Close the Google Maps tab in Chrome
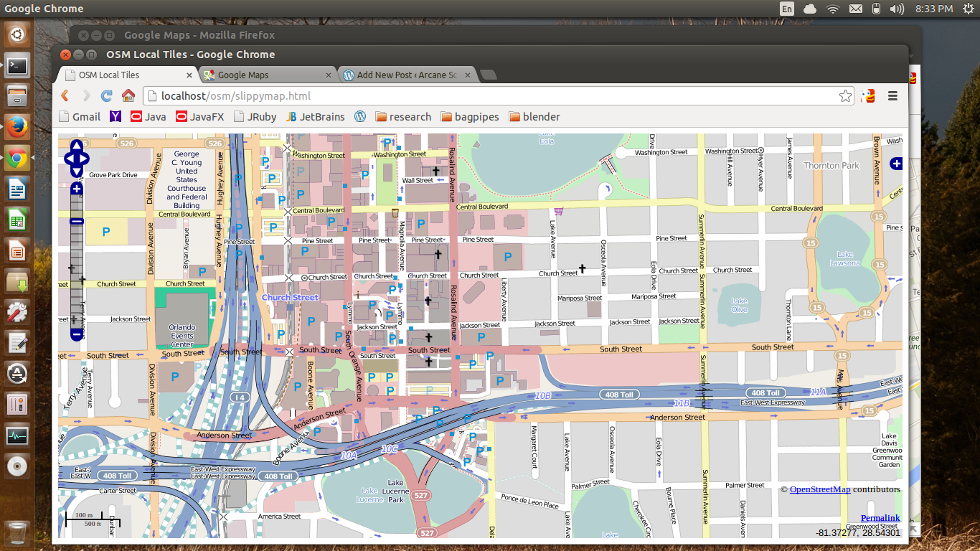980x551 pixels. [329, 75]
